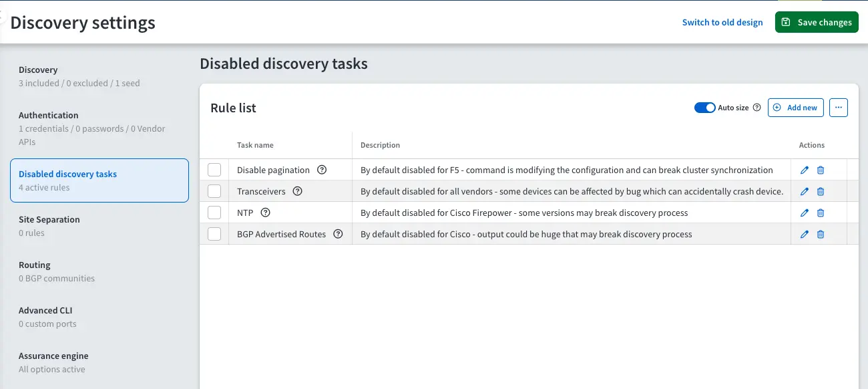Viewport: 868px width, 389px height.
Task: Show help for BGP Advertised Routes
Action: [338, 234]
